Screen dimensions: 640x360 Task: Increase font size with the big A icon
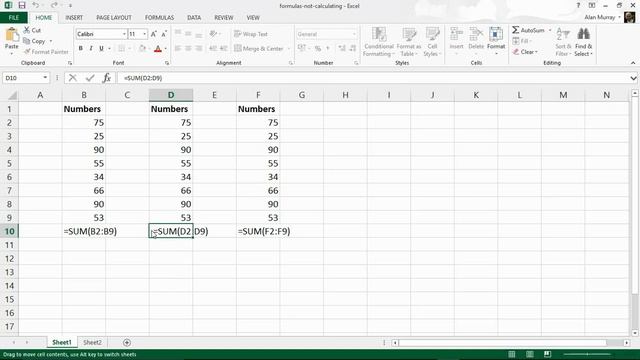click(153, 34)
